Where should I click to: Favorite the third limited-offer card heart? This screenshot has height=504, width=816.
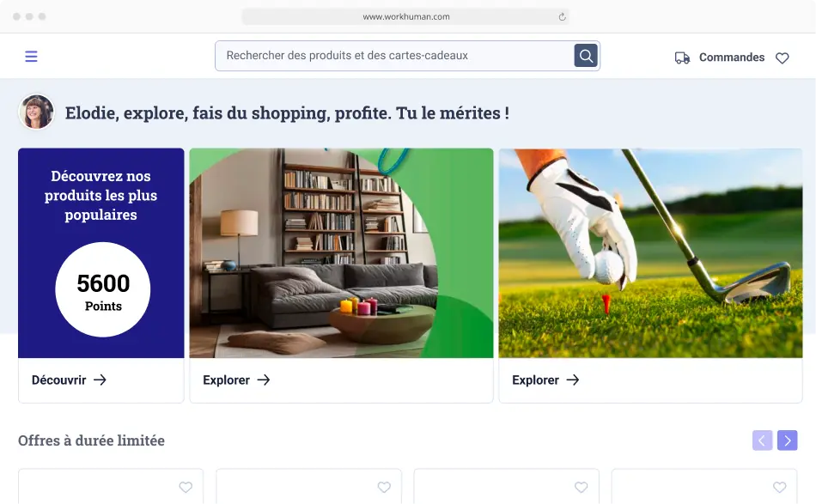point(582,487)
